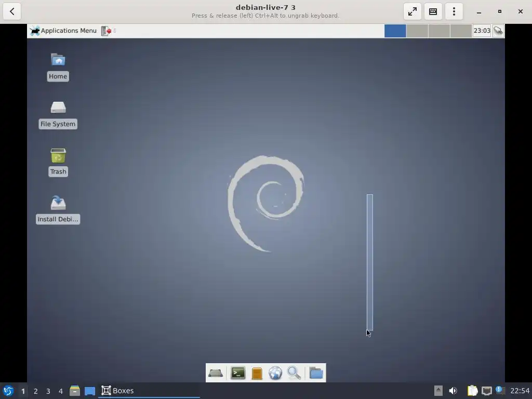Click the host blue desktop launcher
This screenshot has width=532, height=399.
90,391
